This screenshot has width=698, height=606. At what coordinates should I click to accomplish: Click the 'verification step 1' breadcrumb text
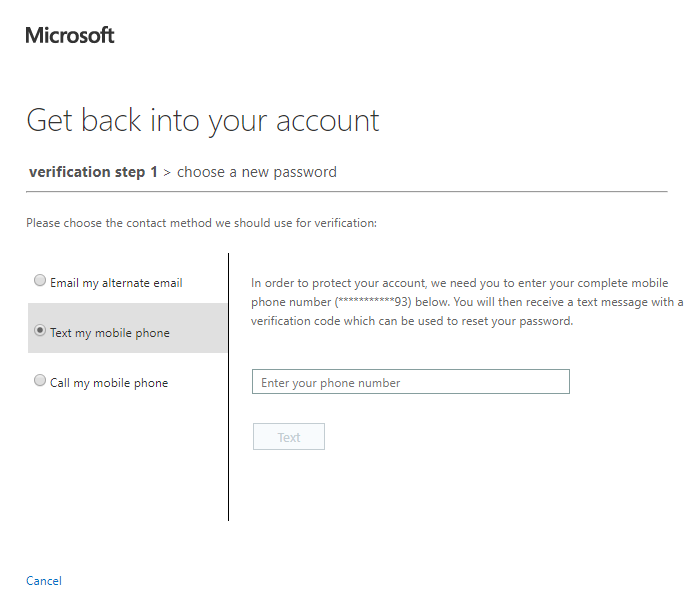(x=93, y=172)
